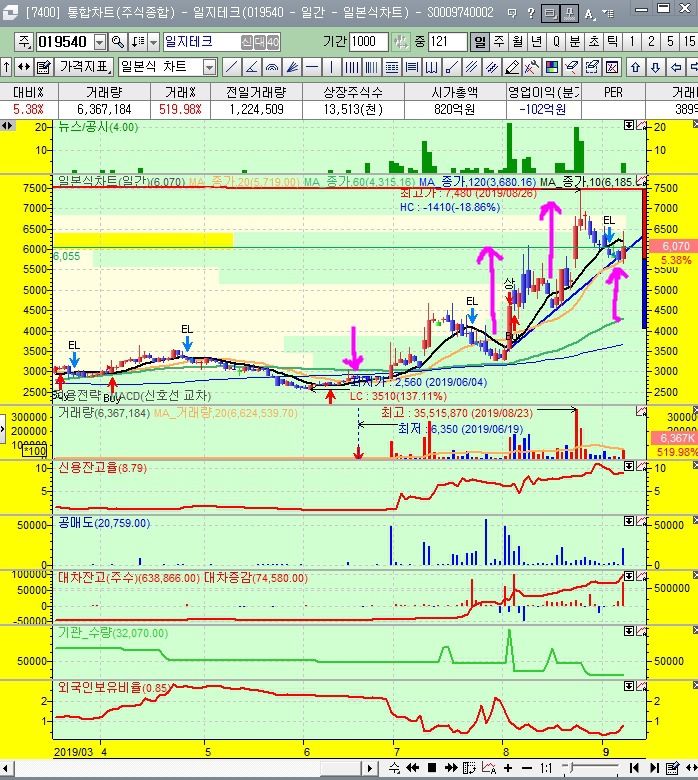Open the stock code 019540 dropdown
Image resolution: width=698 pixels, height=780 pixels.
100,42
